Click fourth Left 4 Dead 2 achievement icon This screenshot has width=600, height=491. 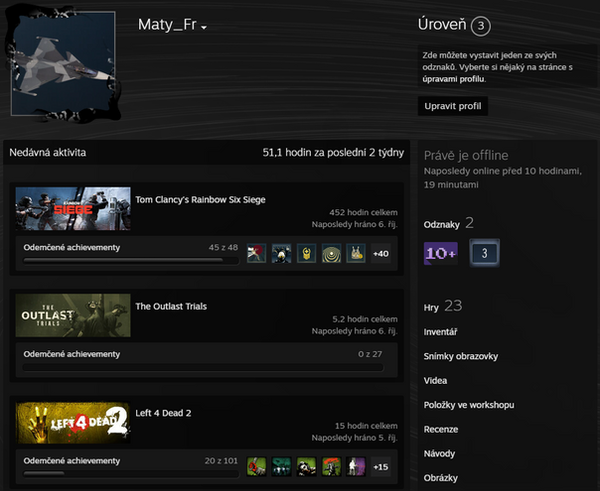[331, 467]
